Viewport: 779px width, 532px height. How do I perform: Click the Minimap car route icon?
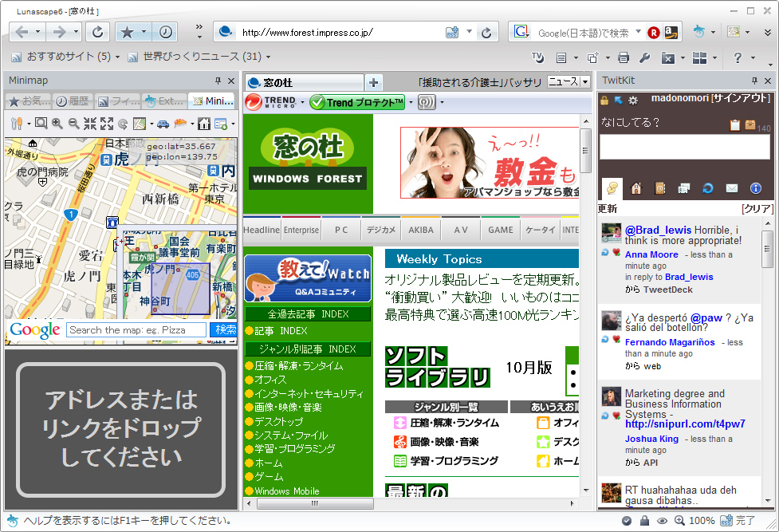[163, 124]
